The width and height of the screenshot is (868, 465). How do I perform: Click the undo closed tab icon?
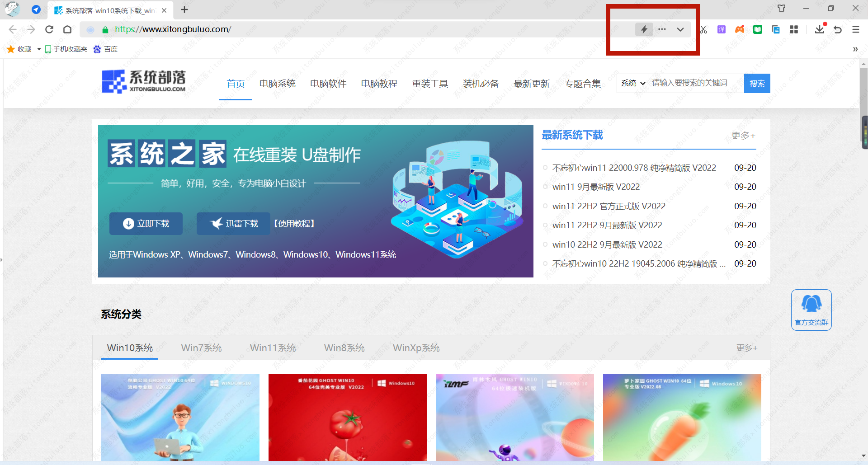pos(838,29)
